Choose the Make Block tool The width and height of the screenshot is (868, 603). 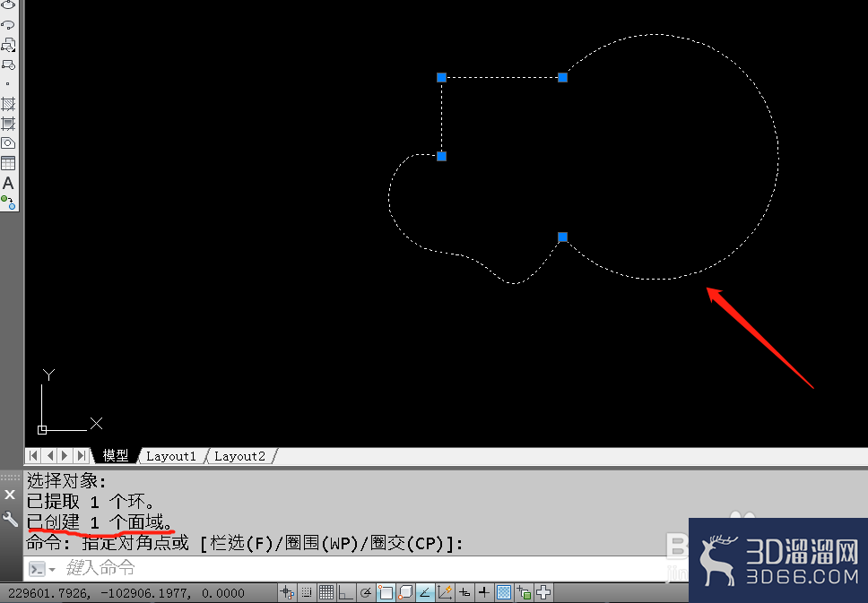pyautogui.click(x=8, y=65)
